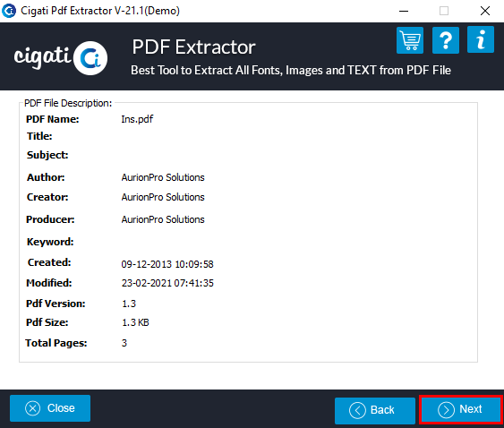The width and height of the screenshot is (504, 428).
Task: Click the app icon in the title bar
Action: [x=9, y=11]
